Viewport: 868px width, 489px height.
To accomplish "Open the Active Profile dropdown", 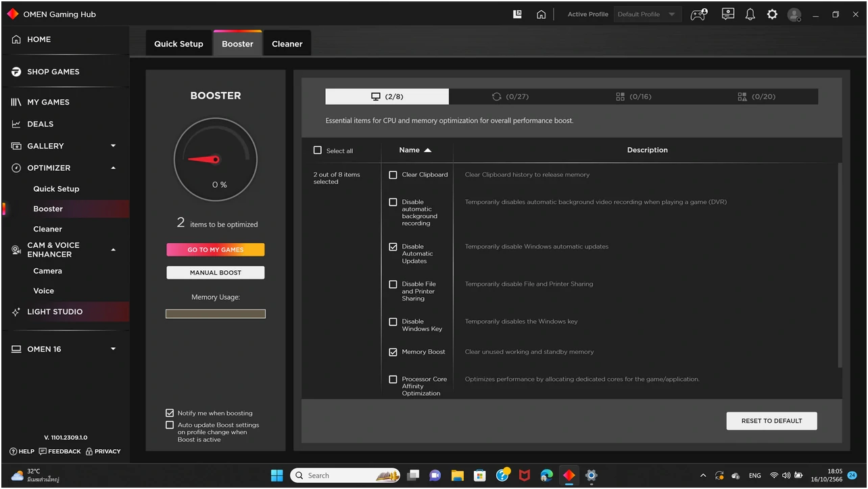I will click(647, 14).
